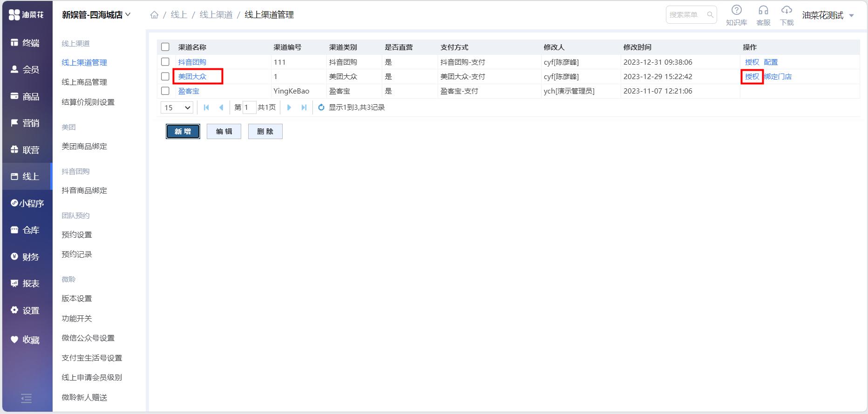Check the 美团大众 row checkbox
The image size is (868, 414).
[x=165, y=76]
